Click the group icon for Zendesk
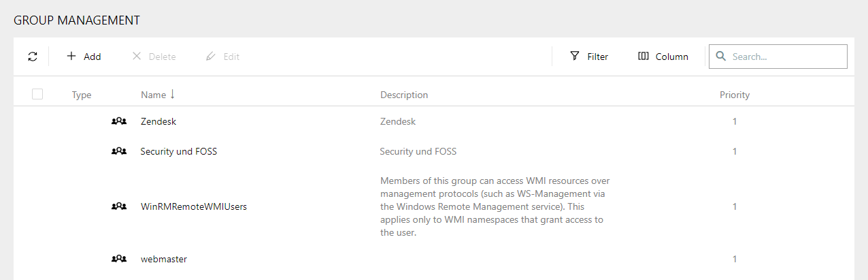This screenshot has height=280, width=868. (x=119, y=121)
